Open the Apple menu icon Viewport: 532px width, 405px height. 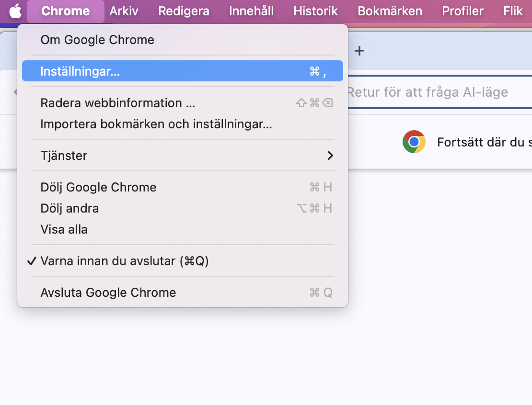point(15,11)
